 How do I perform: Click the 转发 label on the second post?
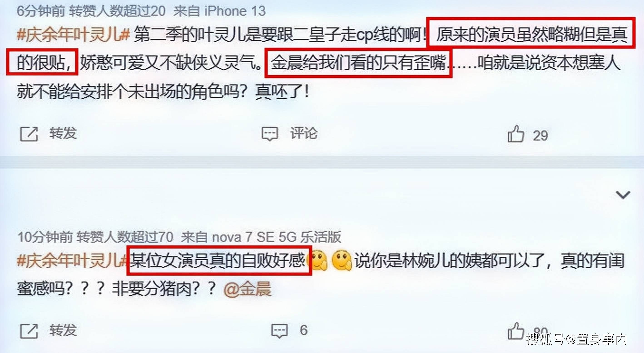63,330
